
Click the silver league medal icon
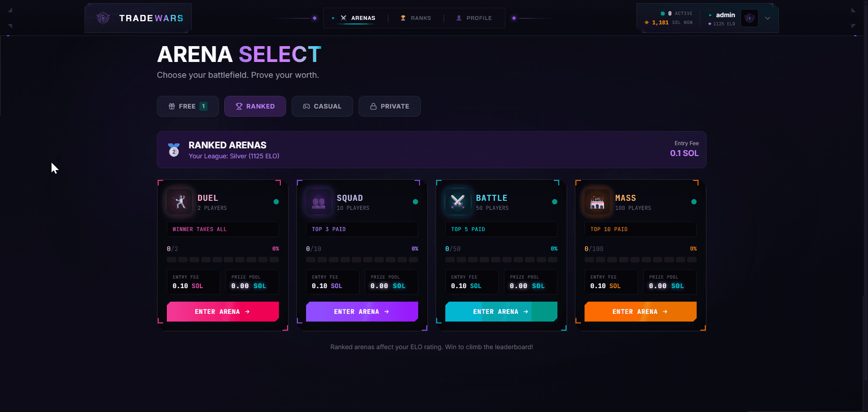[x=174, y=150]
